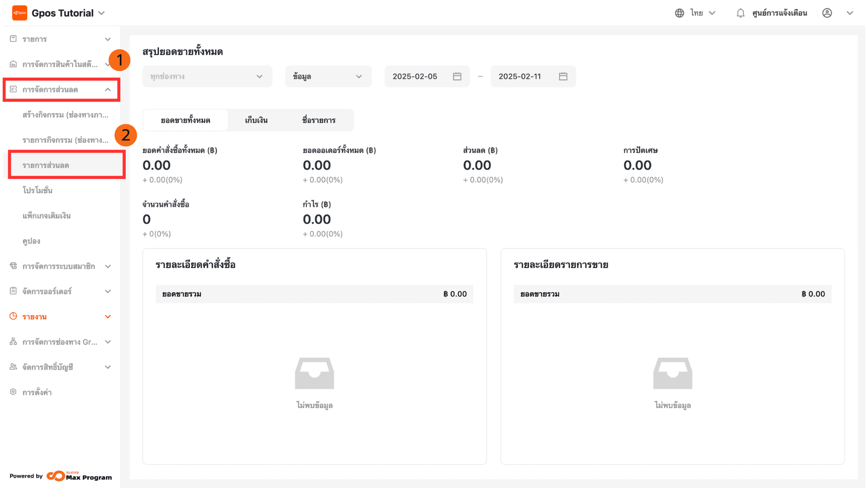Click the end date calendar icon

tap(563, 76)
